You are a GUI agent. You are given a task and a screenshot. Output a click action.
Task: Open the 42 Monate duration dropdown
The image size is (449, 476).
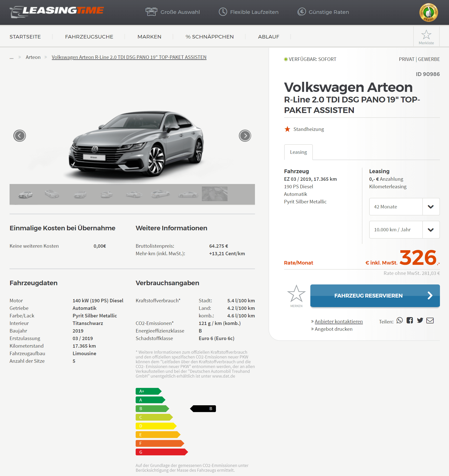tap(404, 207)
